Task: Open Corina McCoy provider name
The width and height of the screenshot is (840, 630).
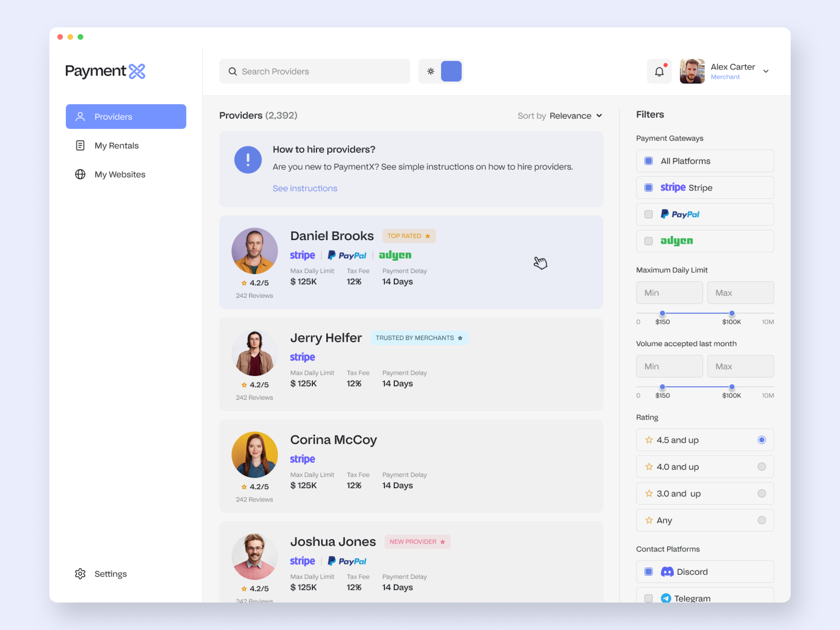Action: point(334,440)
